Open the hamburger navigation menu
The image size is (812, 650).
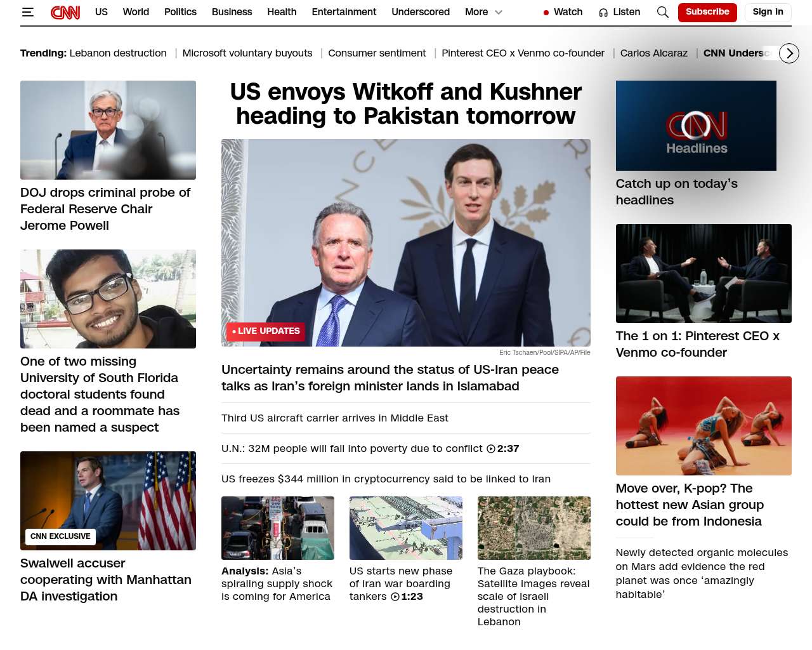pos(27,12)
